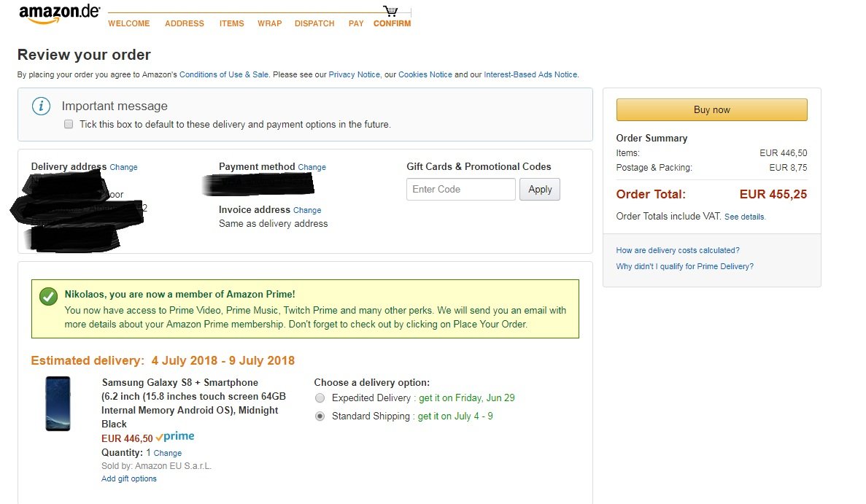Open Add gift options link
Viewport: 866px width, 504px height.
coord(129,478)
